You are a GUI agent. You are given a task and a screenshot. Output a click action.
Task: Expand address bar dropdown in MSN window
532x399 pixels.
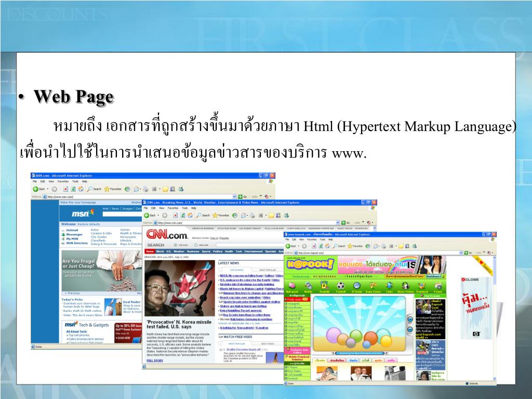click(234, 197)
